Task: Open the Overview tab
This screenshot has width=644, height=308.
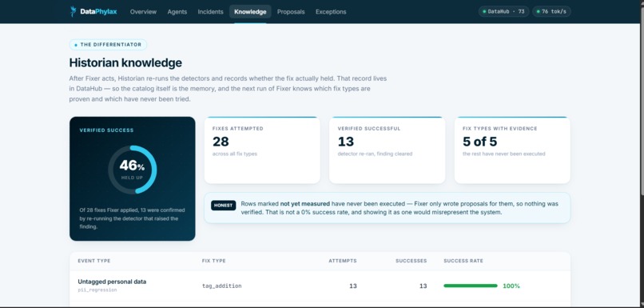Action: pyautogui.click(x=143, y=11)
